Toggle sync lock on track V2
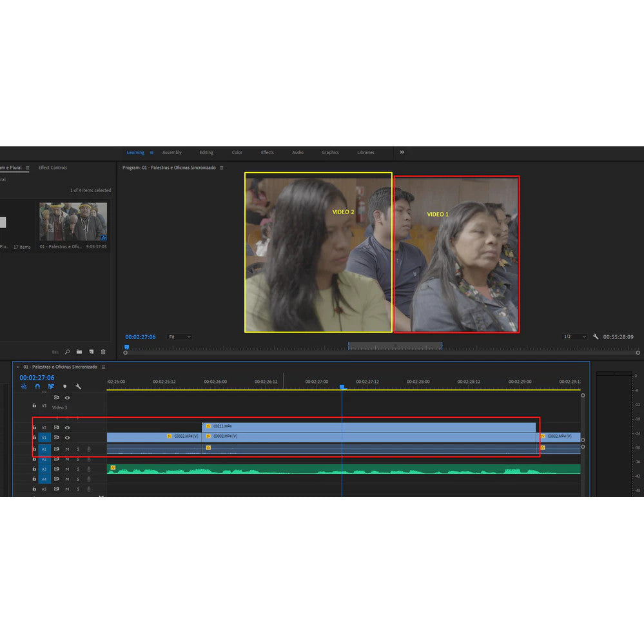Viewport: 644px width, 644px height. tap(56, 427)
